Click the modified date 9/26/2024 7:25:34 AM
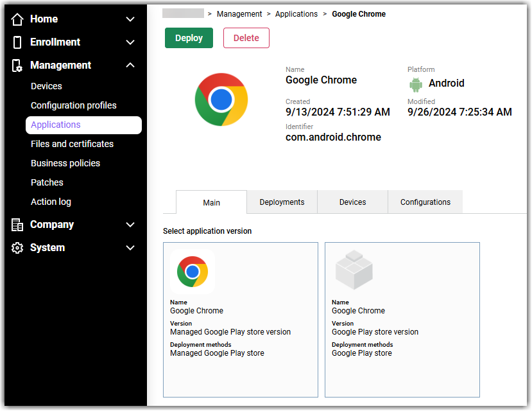The height and width of the screenshot is (411, 532). click(x=459, y=112)
